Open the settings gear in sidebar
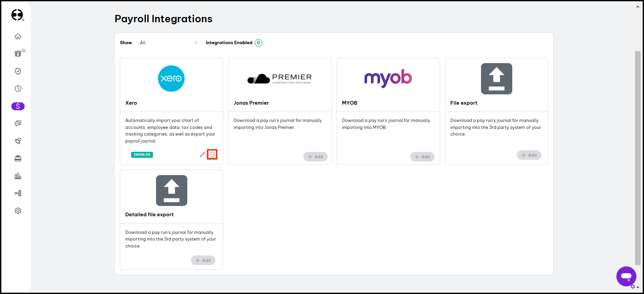 click(x=18, y=211)
